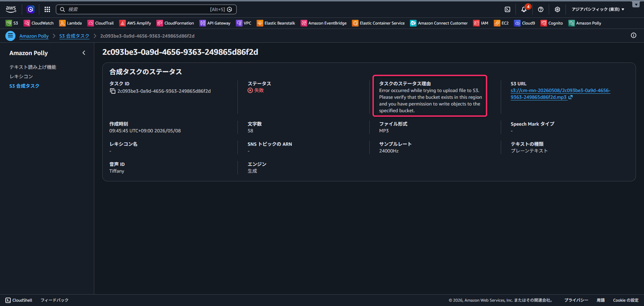Open the CloudFormation favorite shortcut
Screen dimensions: 644x306
175,23
